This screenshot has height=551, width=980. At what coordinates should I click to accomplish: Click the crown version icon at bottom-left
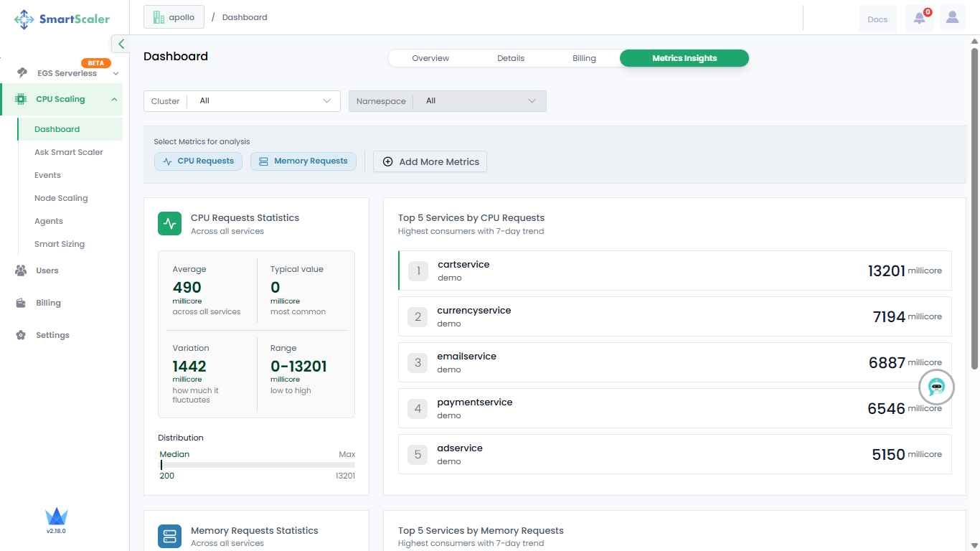(56, 517)
